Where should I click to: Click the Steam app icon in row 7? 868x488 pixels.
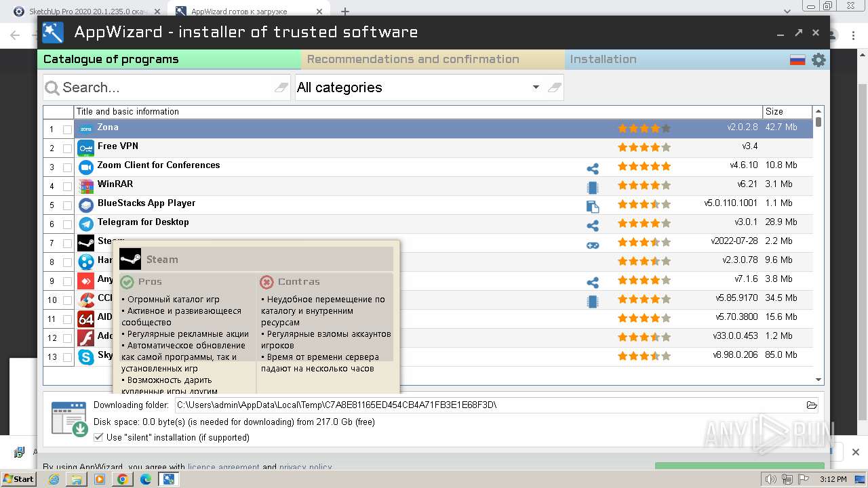(x=85, y=243)
